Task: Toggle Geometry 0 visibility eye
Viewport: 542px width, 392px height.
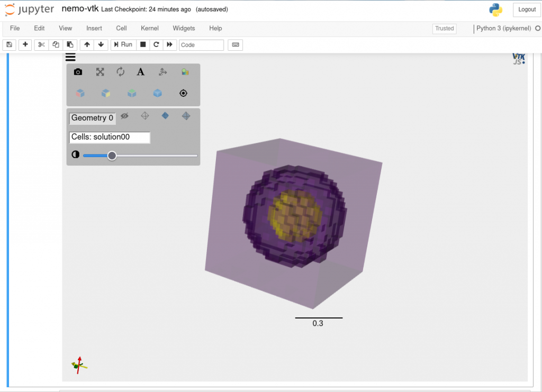Action: 124,116
